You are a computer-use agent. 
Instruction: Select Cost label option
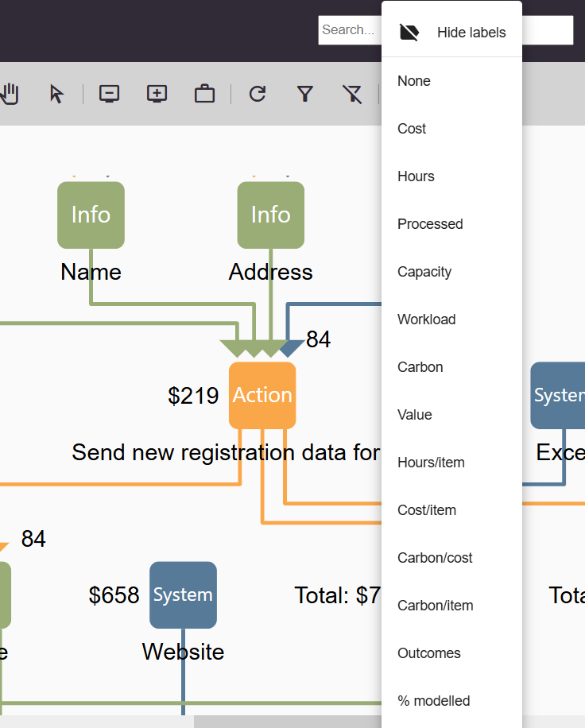point(451,129)
